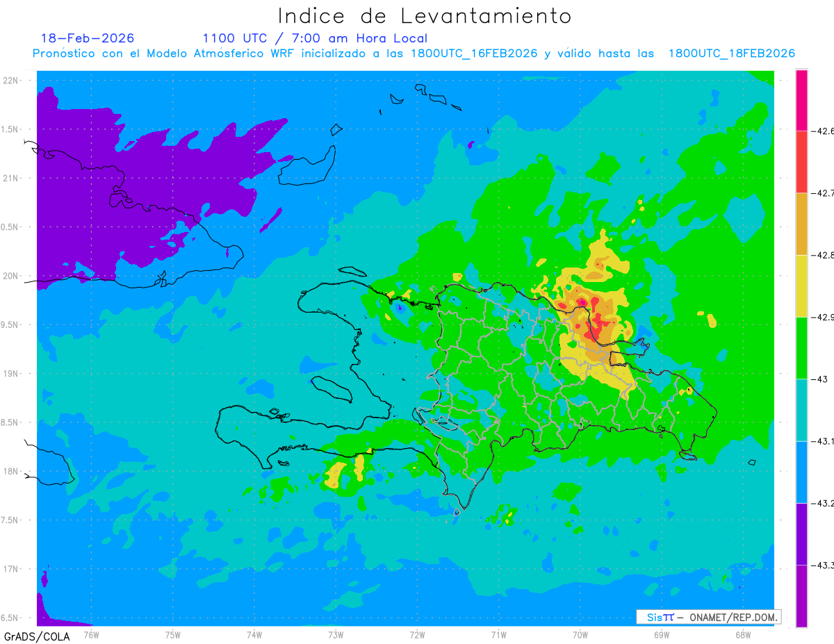
Task: Click the '17N' latitude label
Action: pos(12,570)
